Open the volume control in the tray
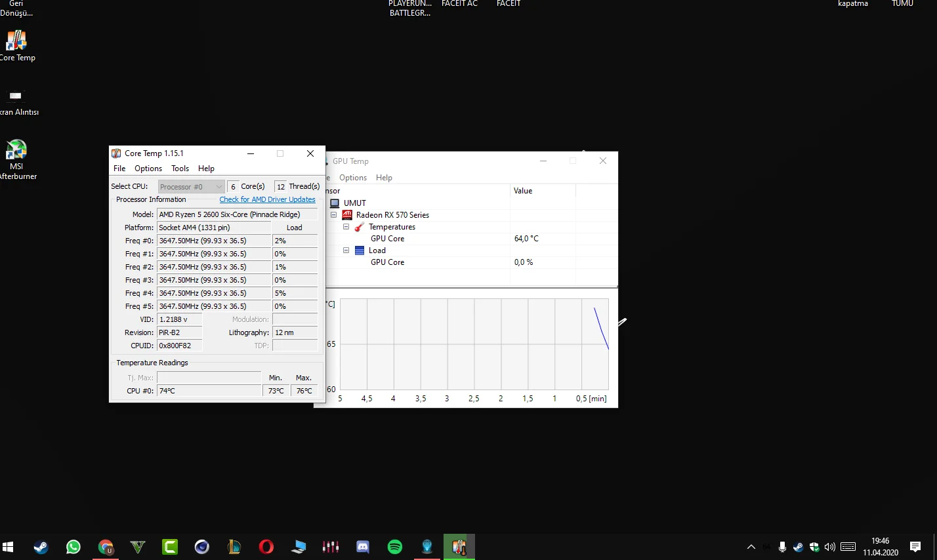 830,547
